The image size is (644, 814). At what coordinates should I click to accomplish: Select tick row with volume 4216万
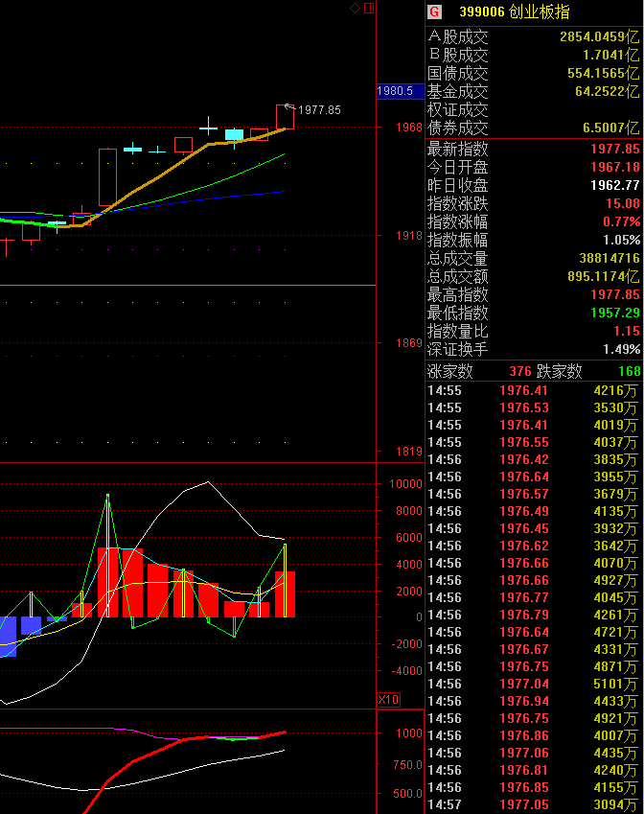point(533,391)
